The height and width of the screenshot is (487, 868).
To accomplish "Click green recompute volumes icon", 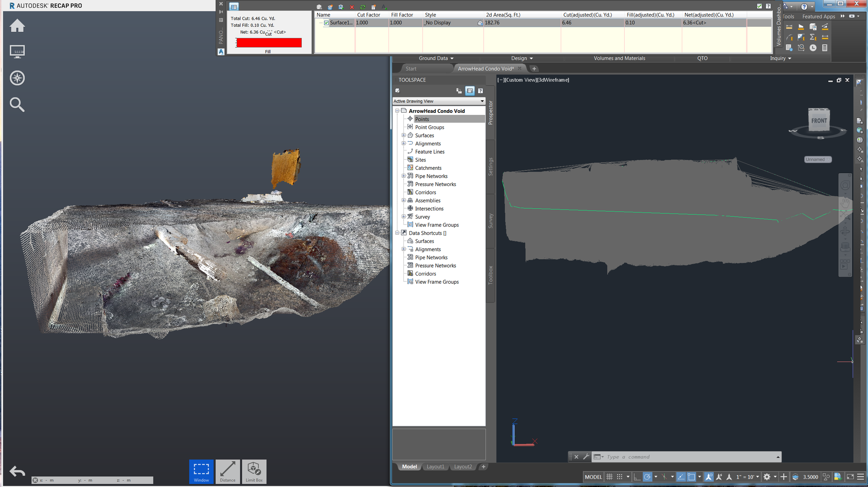I will coord(362,7).
